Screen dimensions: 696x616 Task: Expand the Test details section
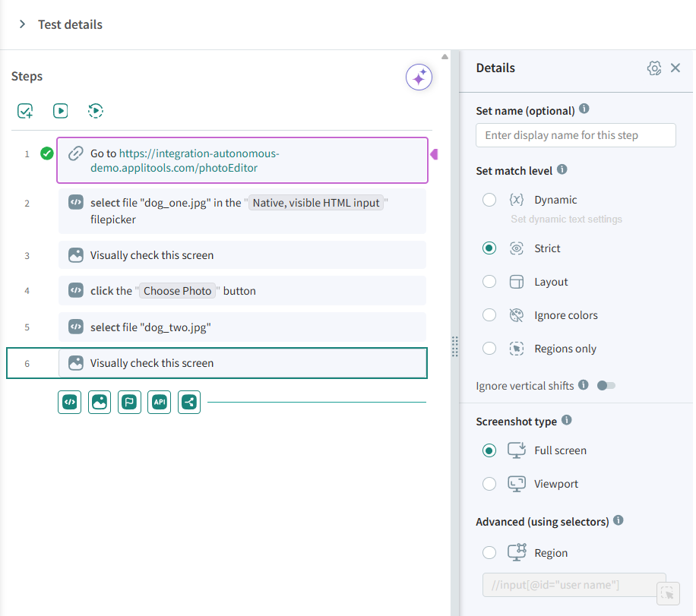click(x=22, y=24)
